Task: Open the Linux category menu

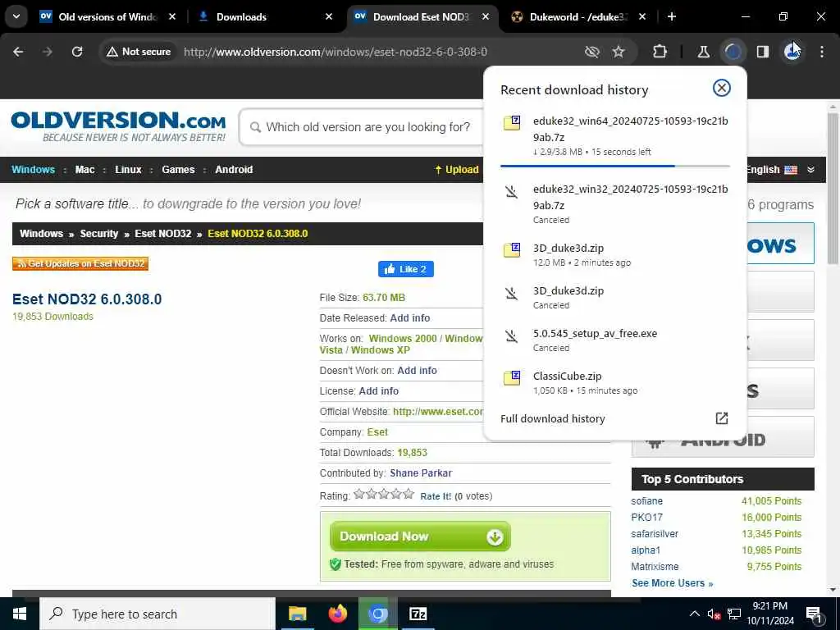Action: click(128, 169)
